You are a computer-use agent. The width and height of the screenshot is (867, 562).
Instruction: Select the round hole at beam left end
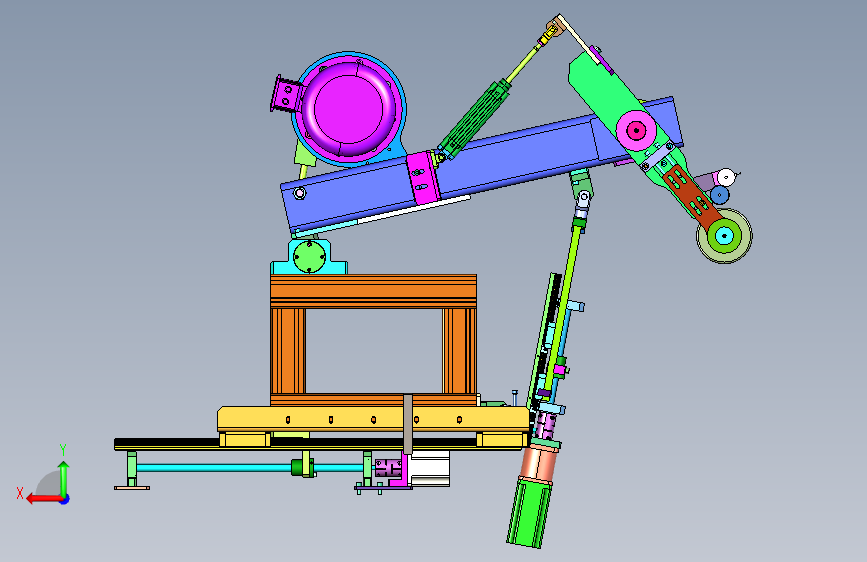click(x=299, y=193)
